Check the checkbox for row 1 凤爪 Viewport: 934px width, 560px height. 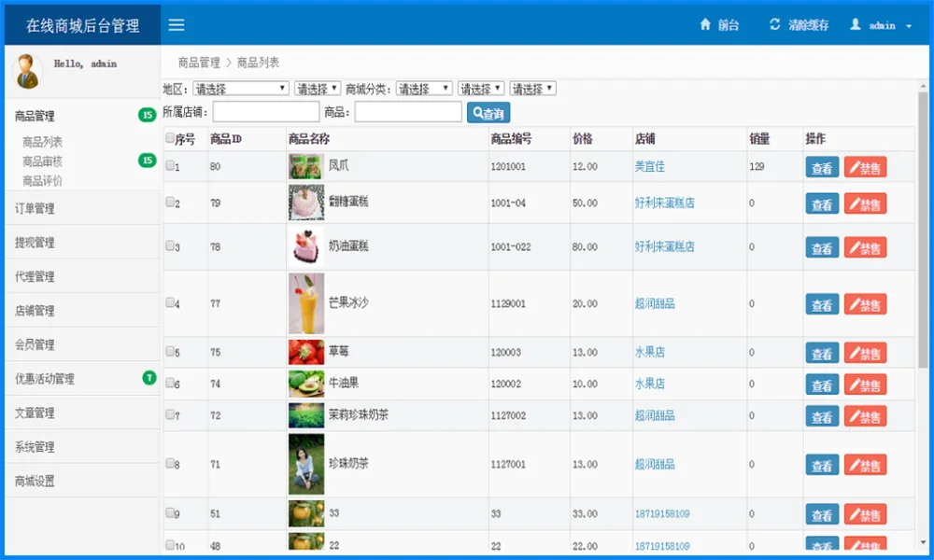pyautogui.click(x=170, y=165)
